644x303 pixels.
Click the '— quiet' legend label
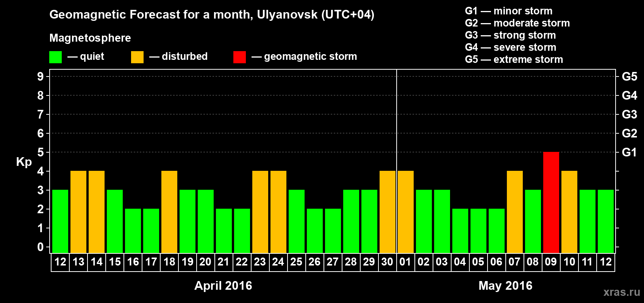(x=86, y=56)
